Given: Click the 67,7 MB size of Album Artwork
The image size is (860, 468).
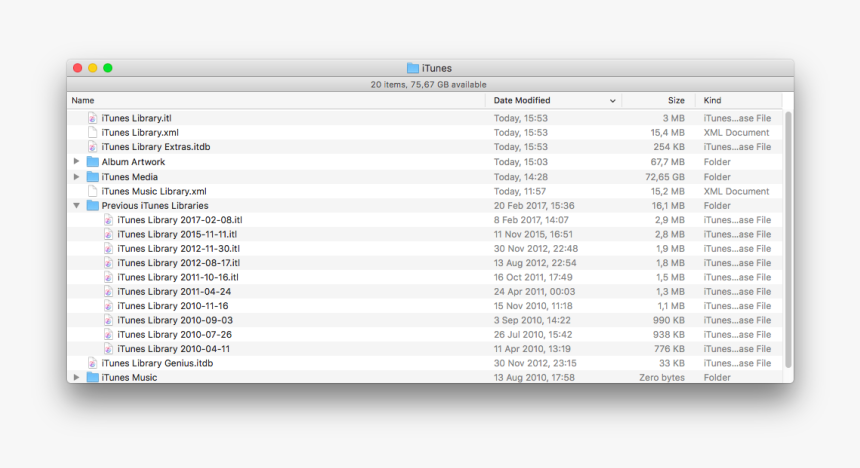Looking at the screenshot, I should (x=667, y=162).
